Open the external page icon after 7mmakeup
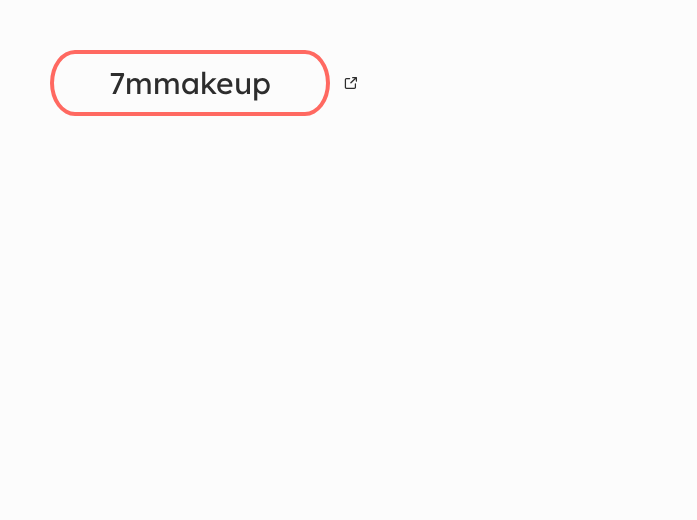 click(x=351, y=83)
